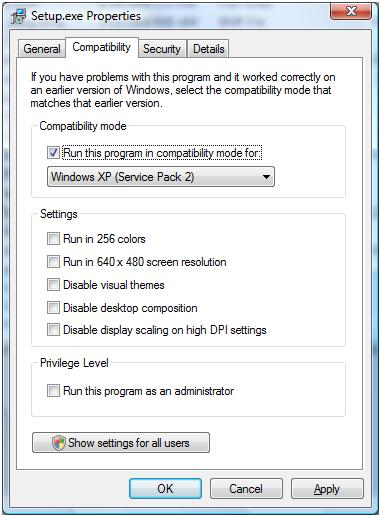Click the compatibility mode dropdown arrow
Image resolution: width=381 pixels, height=517 pixels.
[266, 177]
